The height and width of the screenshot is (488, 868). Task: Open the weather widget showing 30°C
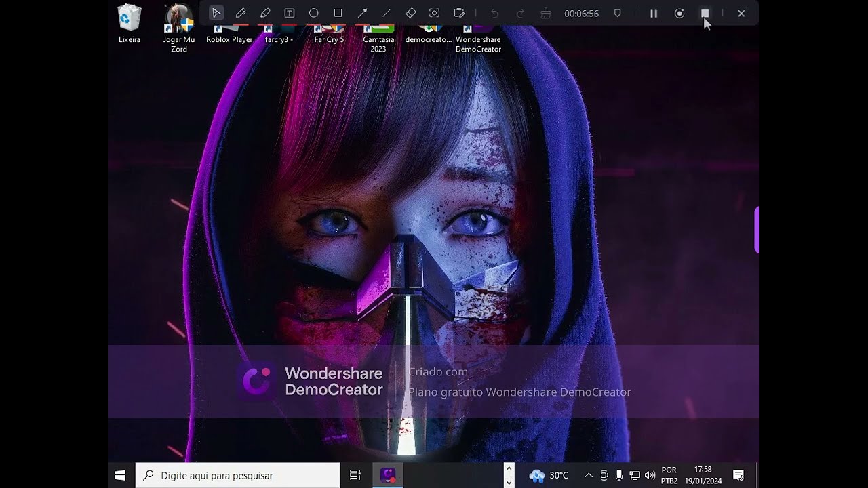coord(549,475)
